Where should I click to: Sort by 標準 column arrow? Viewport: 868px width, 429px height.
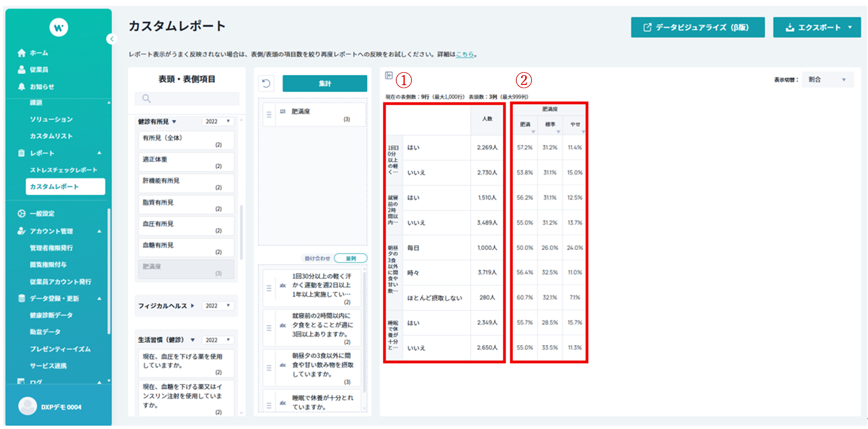tap(558, 132)
